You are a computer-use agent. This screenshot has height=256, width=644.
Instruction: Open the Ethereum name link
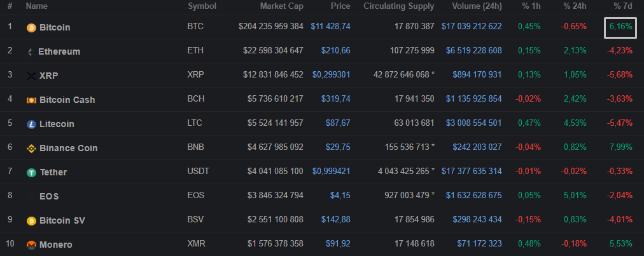click(x=59, y=51)
